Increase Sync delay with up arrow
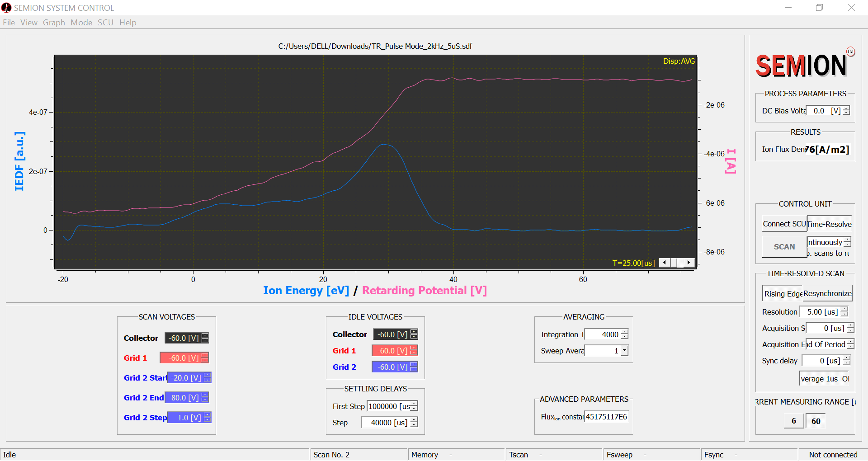Image resolution: width=868 pixels, height=461 pixels. [846, 358]
